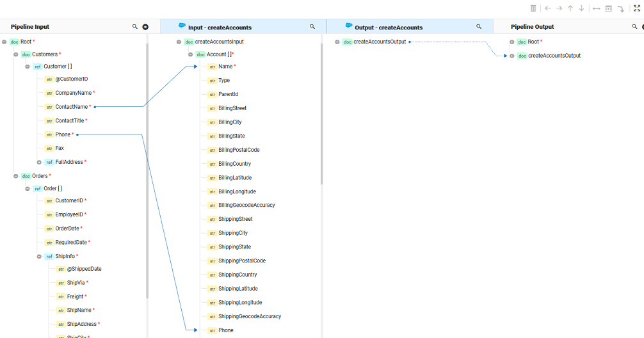Screen dimensions: 644x338
Task: Select the EmployeeID field
Action: pos(69,214)
